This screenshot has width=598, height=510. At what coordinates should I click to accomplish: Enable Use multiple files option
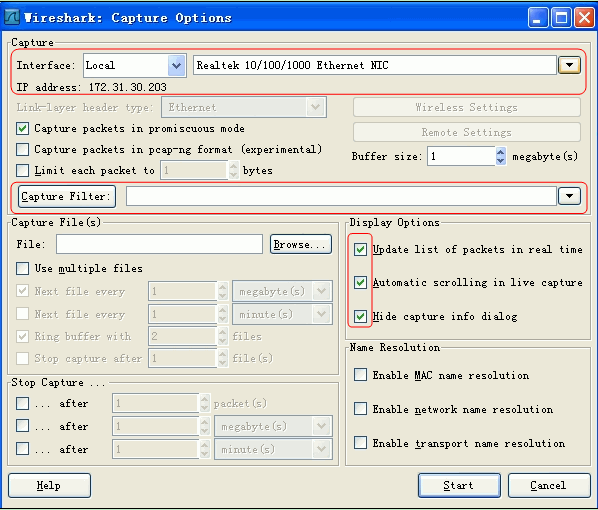[x=23, y=269]
